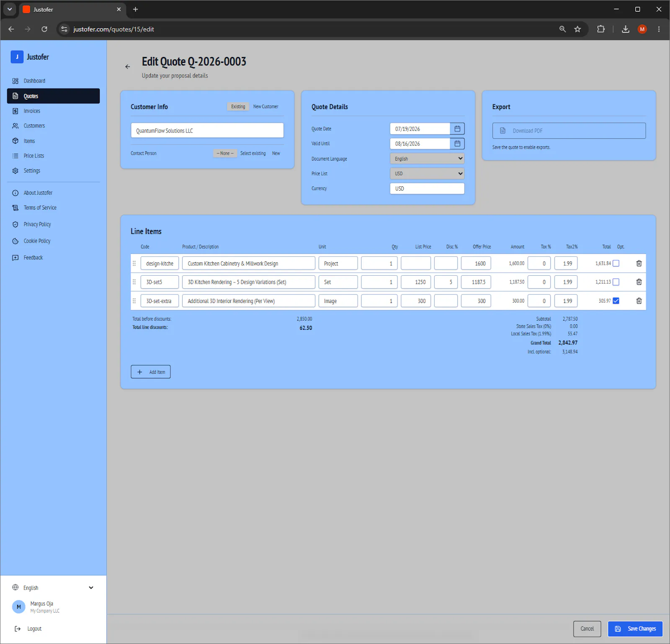Image resolution: width=670 pixels, height=644 pixels.
Task: Open Price Lists in the sidebar
Action: click(53, 156)
